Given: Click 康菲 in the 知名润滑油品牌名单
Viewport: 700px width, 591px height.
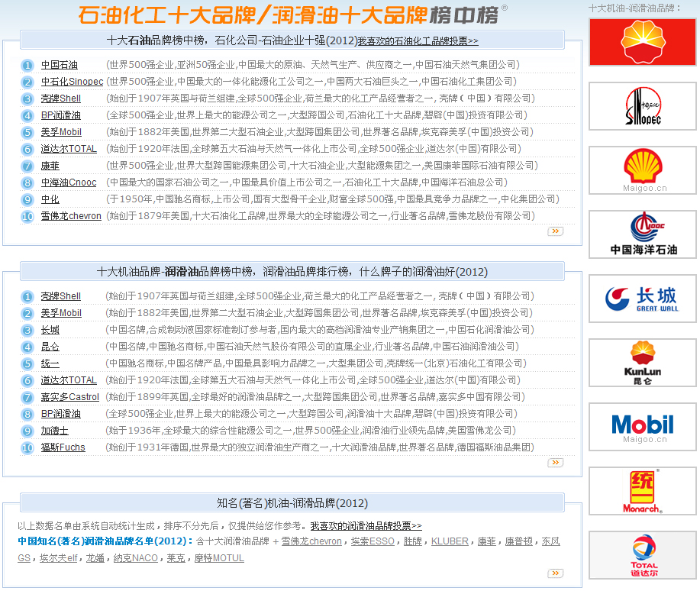Looking at the screenshot, I should (x=486, y=541).
